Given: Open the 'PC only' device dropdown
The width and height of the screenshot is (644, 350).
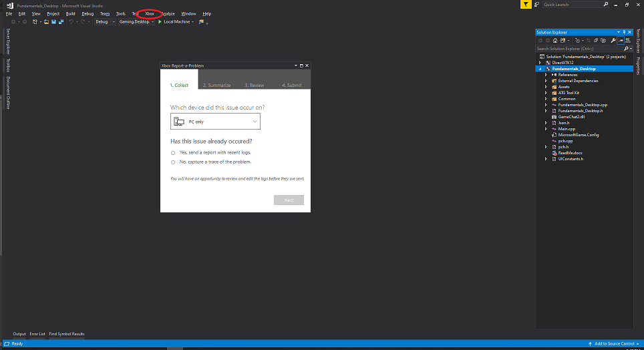Looking at the screenshot, I should point(215,122).
